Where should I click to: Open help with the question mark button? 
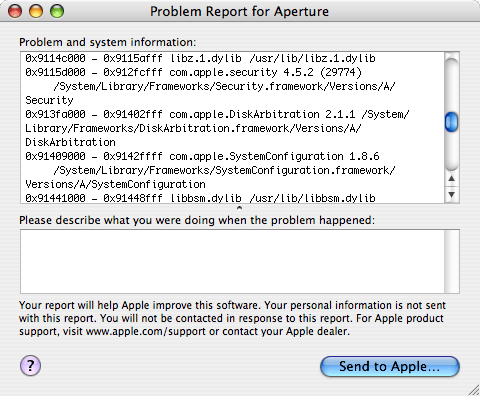pos(30,366)
